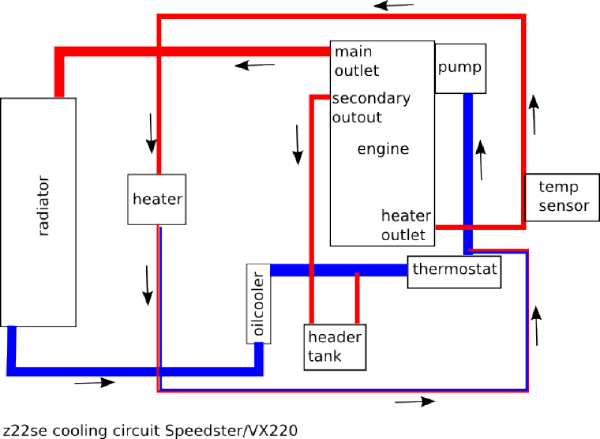600x439 pixels.
Task: Click the radiator box
Action: tap(38, 212)
